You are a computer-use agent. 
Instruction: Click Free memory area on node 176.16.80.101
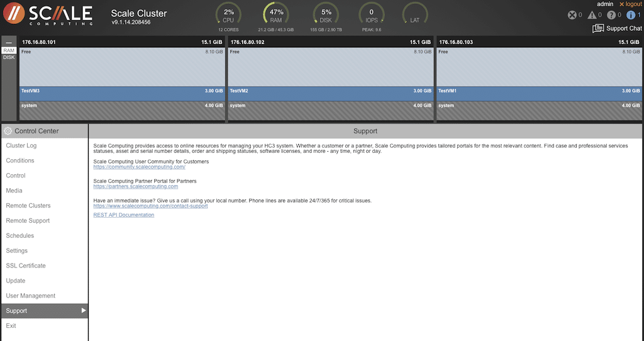[122, 67]
